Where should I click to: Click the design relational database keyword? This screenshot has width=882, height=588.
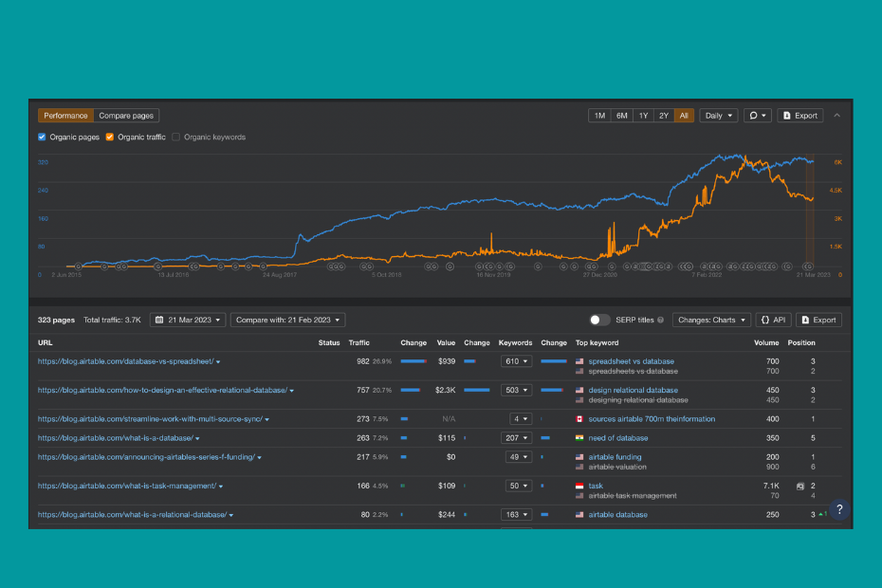tap(633, 390)
